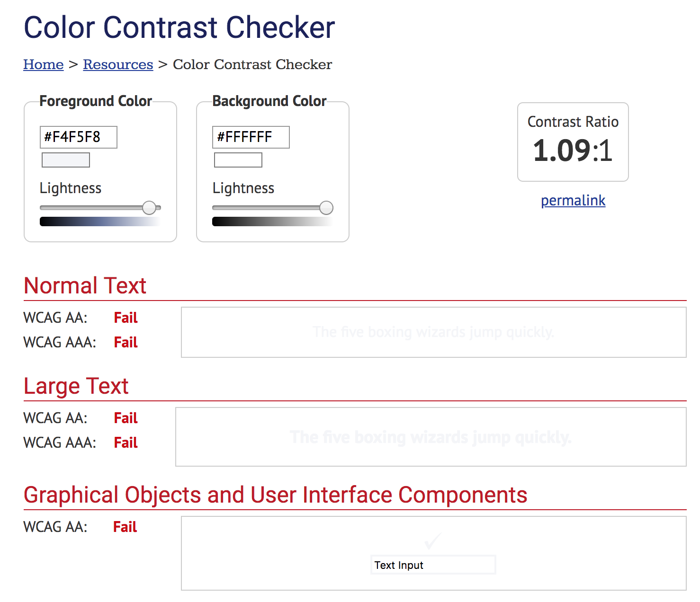
Task: Open the permalink for this contrast check
Action: coord(573,200)
